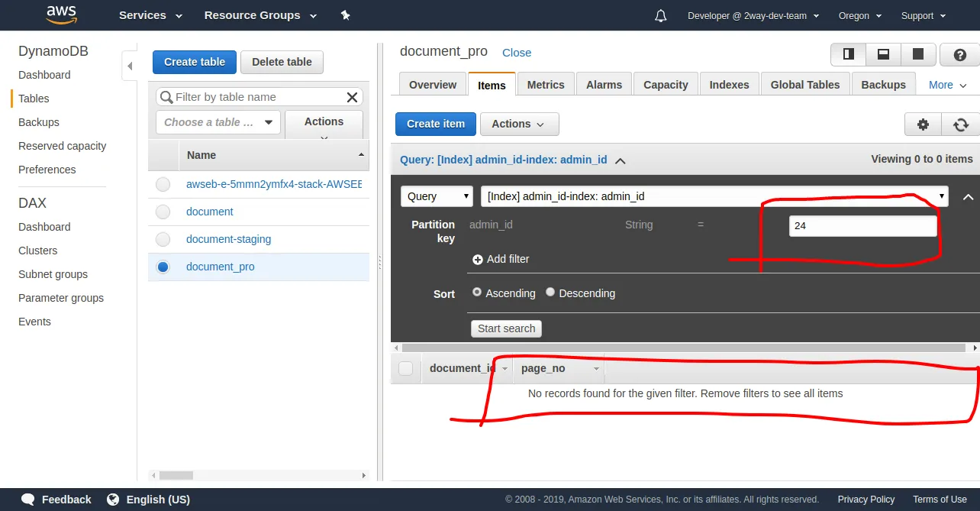Open the Services menu
The width and height of the screenshot is (980, 511).
click(151, 15)
